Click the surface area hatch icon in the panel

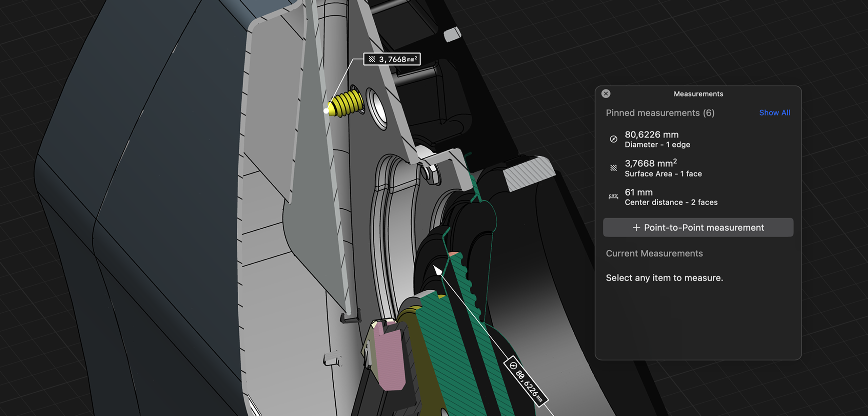613,167
